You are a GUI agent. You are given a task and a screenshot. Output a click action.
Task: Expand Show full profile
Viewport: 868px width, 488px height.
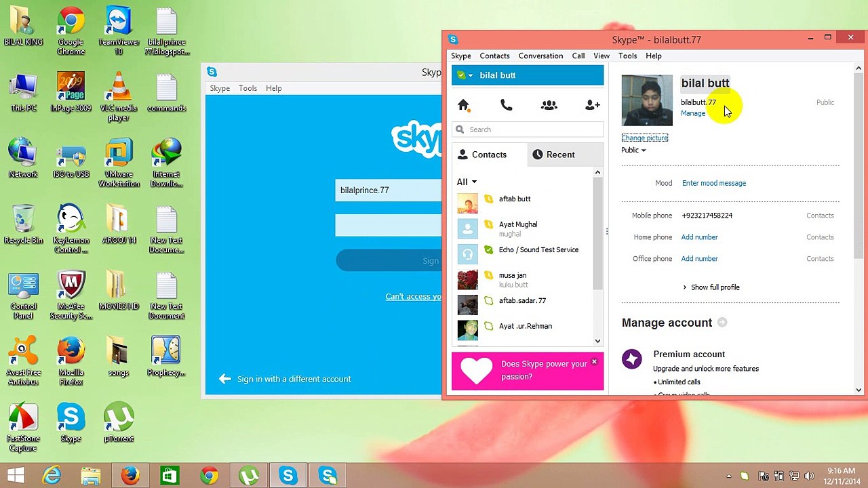pos(711,287)
